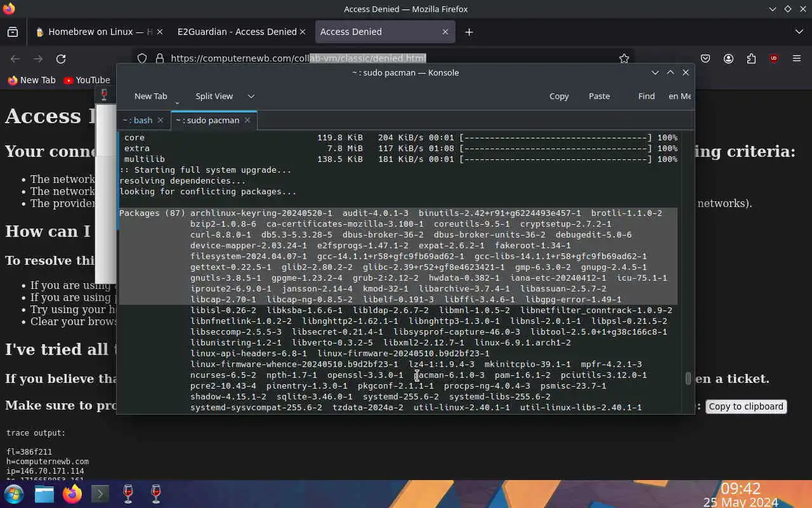Close the E2Guardian Access Denied tab
The width and height of the screenshot is (812, 508).
pos(303,32)
